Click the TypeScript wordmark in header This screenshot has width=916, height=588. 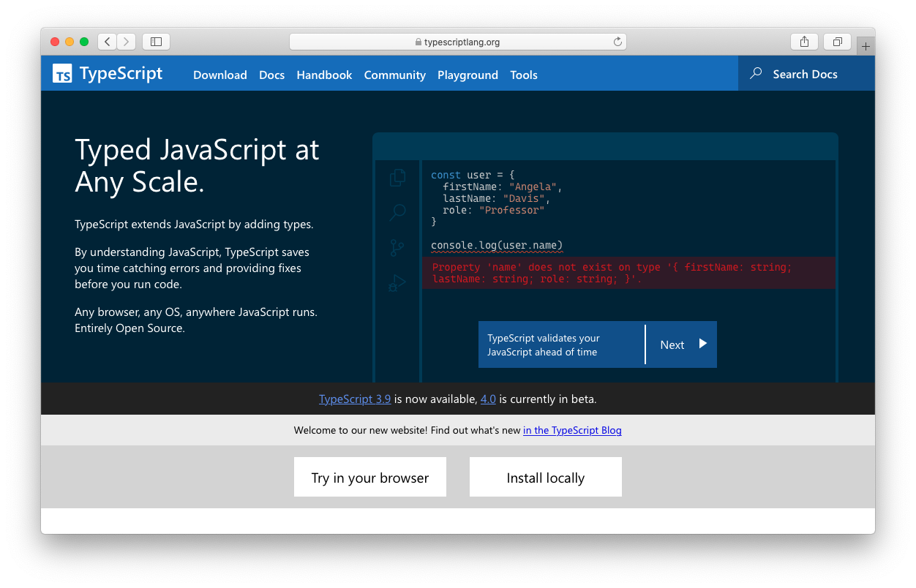point(121,74)
